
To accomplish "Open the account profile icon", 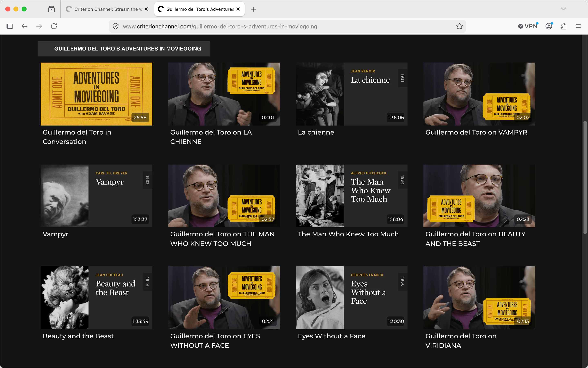I will 549,26.
